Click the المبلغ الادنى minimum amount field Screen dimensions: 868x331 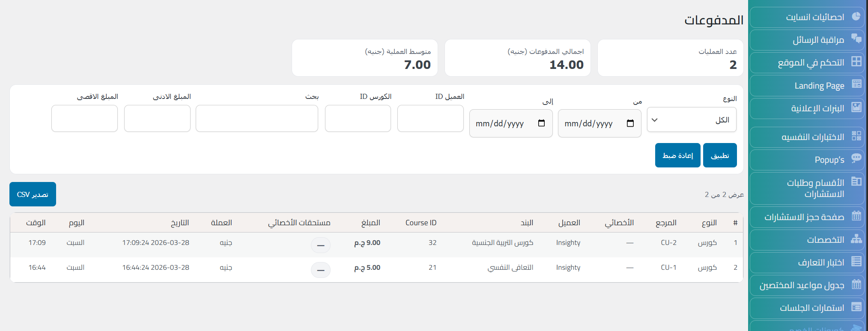point(157,119)
